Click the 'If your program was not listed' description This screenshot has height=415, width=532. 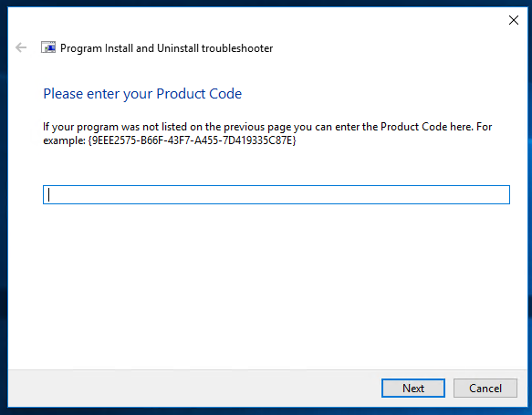click(267, 133)
